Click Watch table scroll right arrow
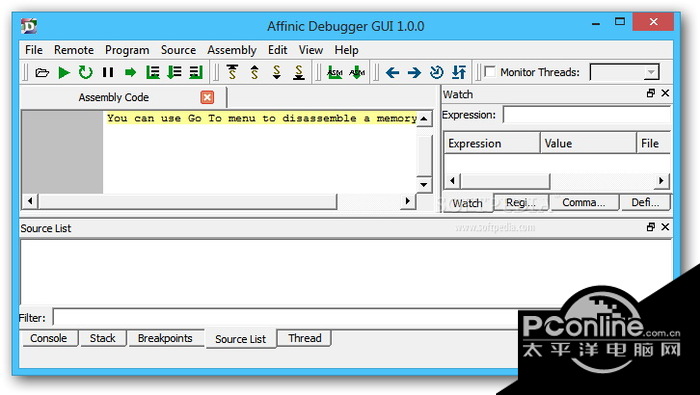This screenshot has height=395, width=700. coord(661,181)
